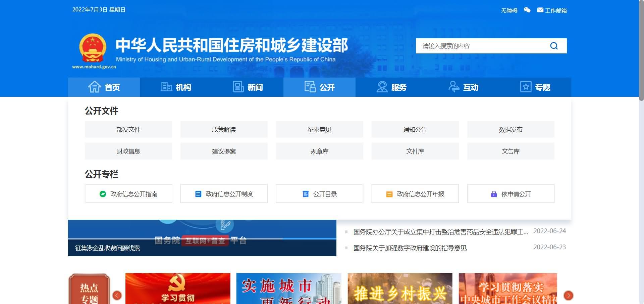Click the date 2022-06-24
The width and height of the screenshot is (644, 304).
tap(549, 231)
